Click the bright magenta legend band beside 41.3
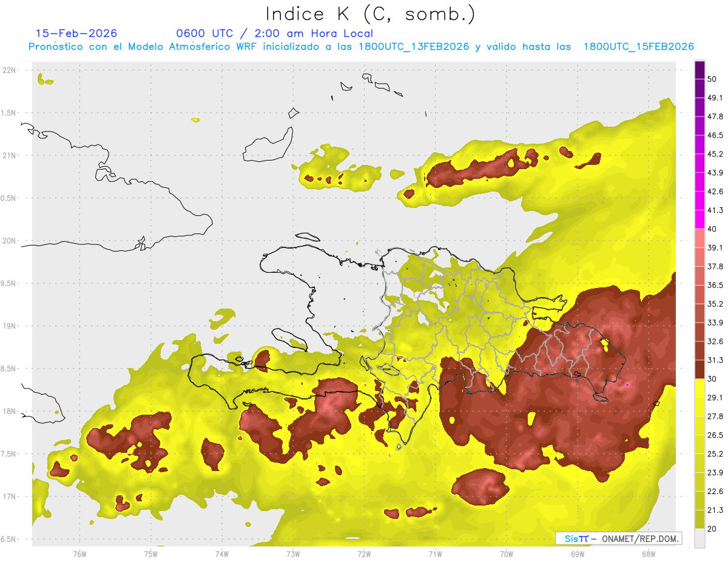This screenshot has height=562, width=728. [699, 219]
